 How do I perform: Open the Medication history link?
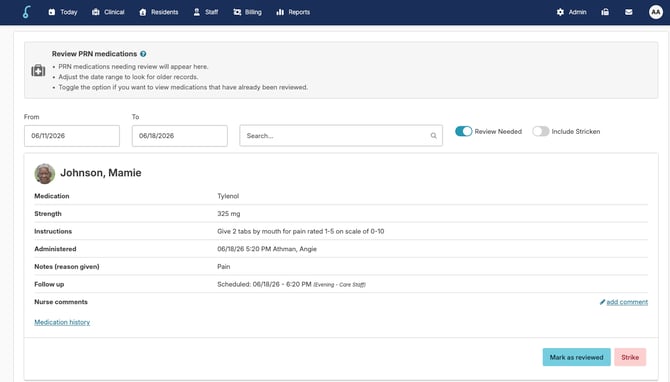62,322
